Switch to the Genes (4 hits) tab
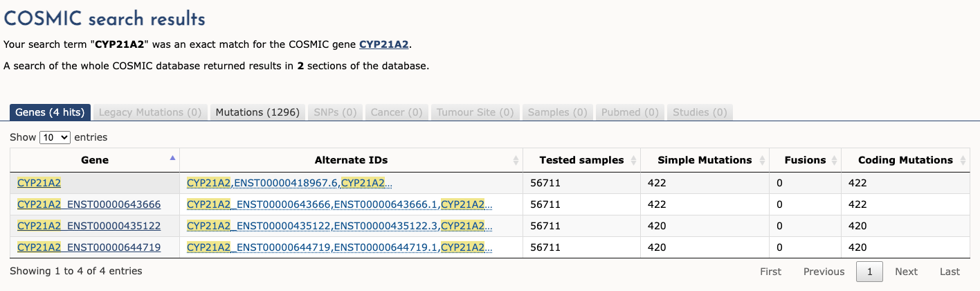The image size is (980, 291). pyautogui.click(x=50, y=112)
